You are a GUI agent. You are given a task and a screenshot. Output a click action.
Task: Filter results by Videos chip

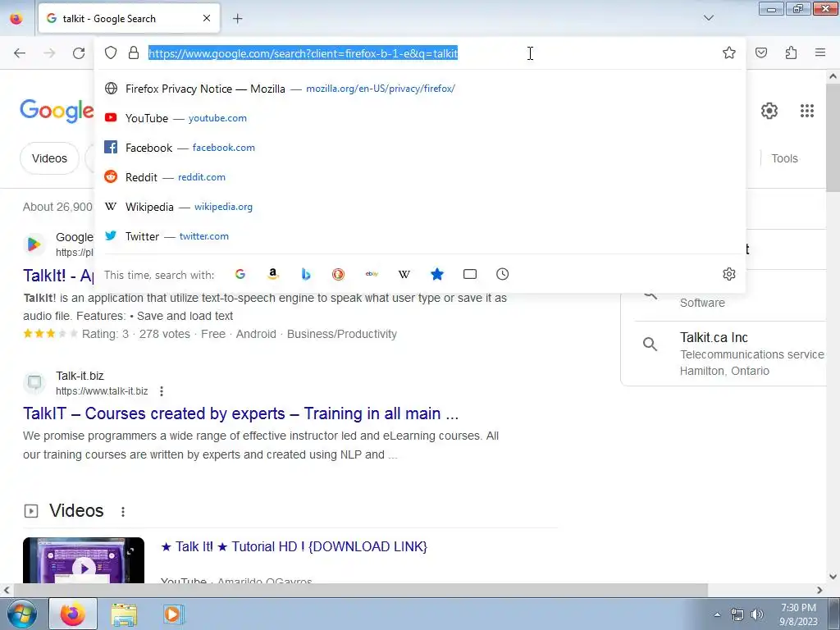(49, 158)
